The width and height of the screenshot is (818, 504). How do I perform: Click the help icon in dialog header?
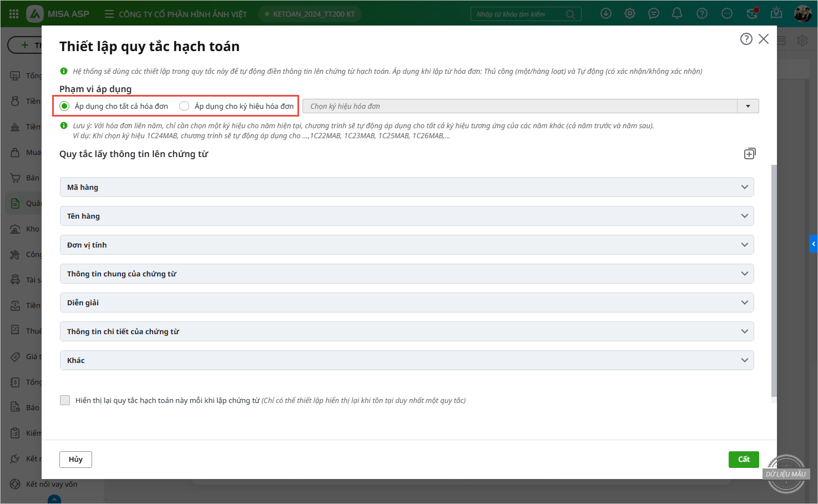(746, 39)
